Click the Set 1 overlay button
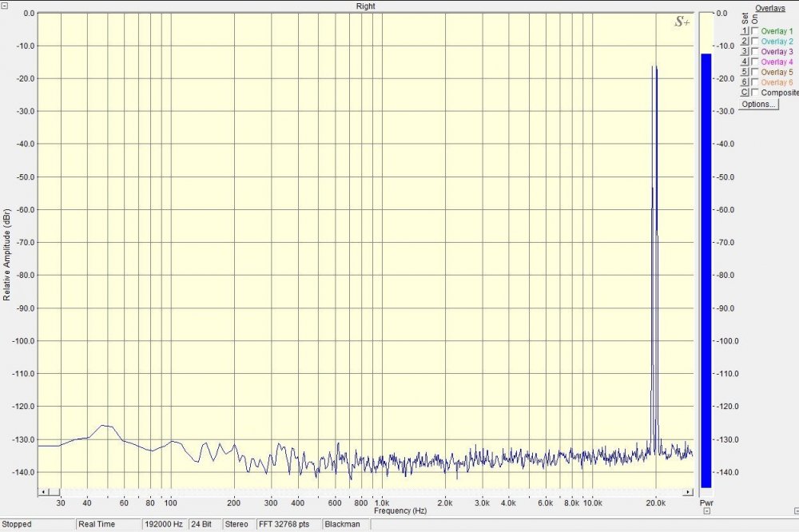This screenshot has height=532, width=799. tap(745, 30)
